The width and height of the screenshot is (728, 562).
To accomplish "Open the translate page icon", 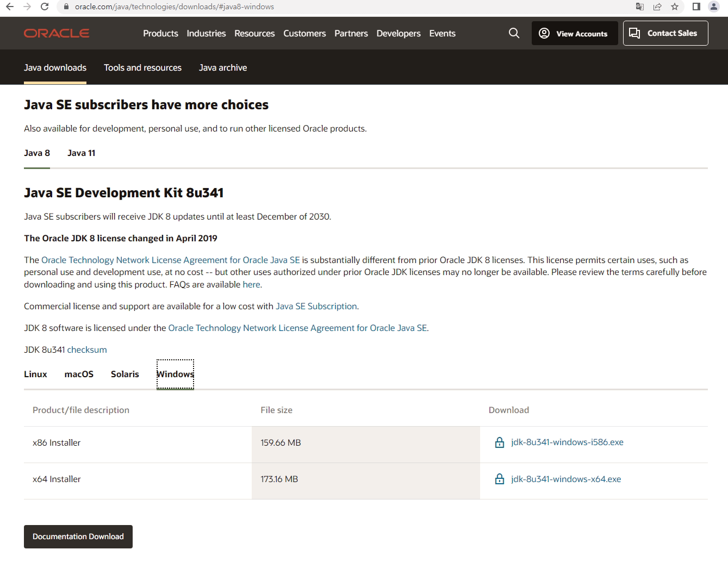I will click(640, 7).
